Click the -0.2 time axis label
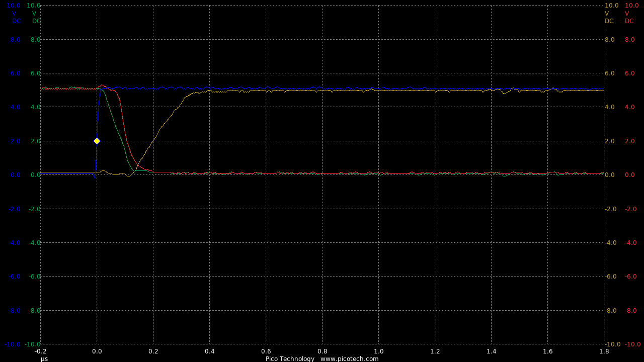 40,351
